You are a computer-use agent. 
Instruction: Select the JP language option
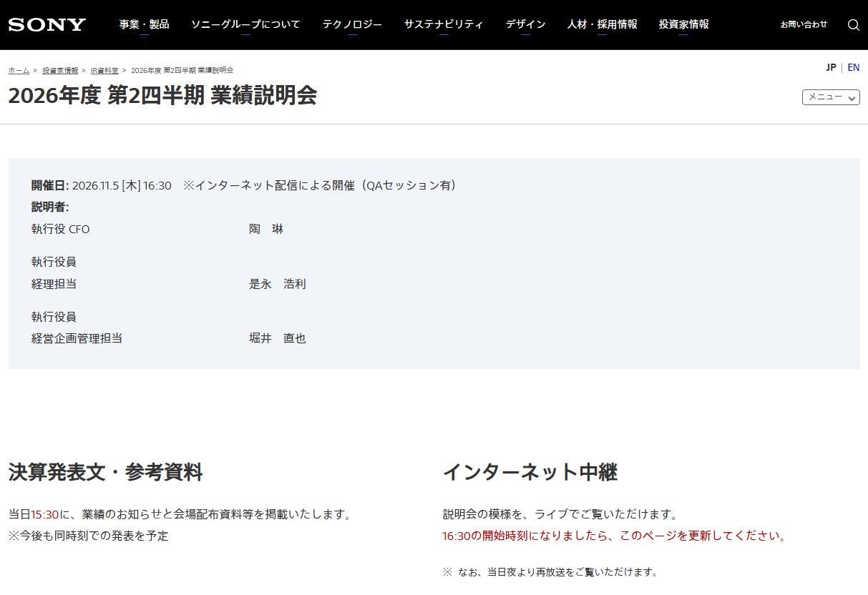tap(831, 67)
